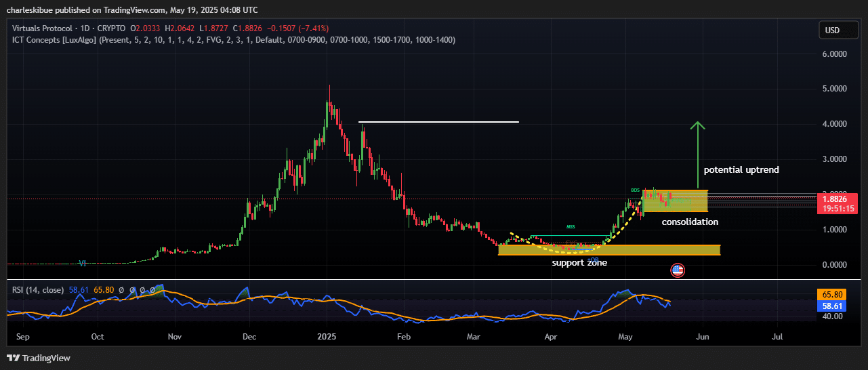
Task: Click the Sep label on time axis
Action: tap(22, 336)
